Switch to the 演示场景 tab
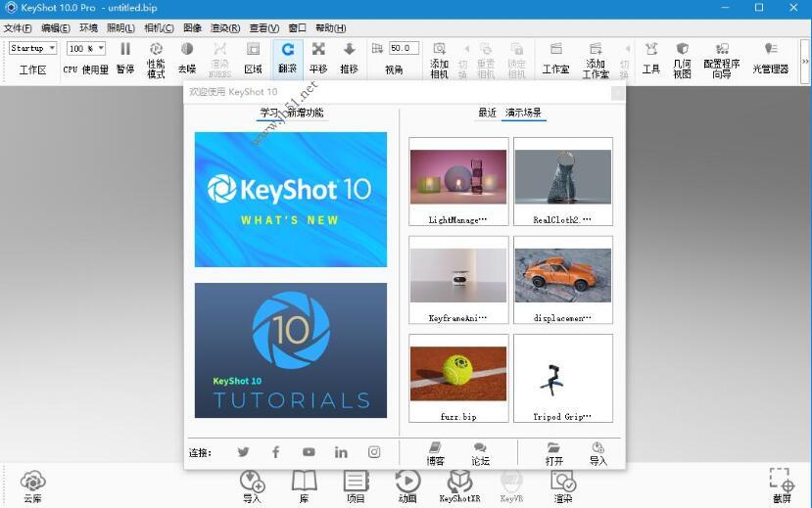 pos(523,113)
